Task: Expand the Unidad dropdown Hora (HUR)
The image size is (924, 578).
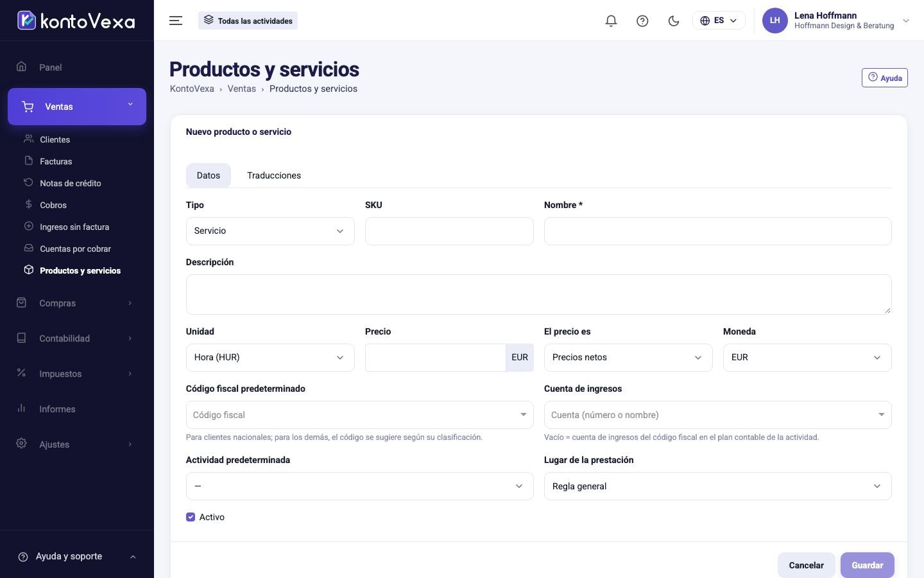Action: point(270,358)
